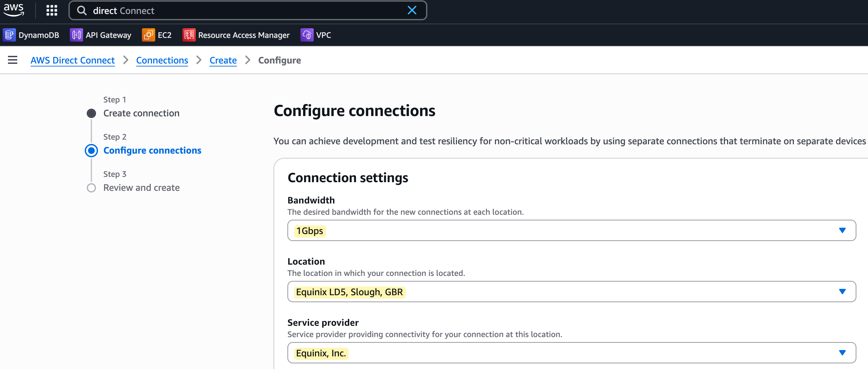
Task: Click the Step 3 empty circle marker
Action: (x=91, y=188)
